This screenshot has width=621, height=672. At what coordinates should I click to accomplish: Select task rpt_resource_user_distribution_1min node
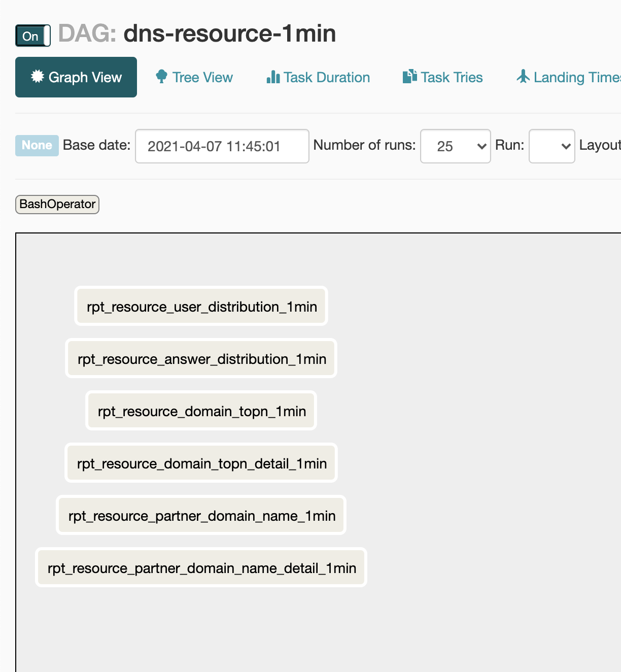(x=201, y=306)
